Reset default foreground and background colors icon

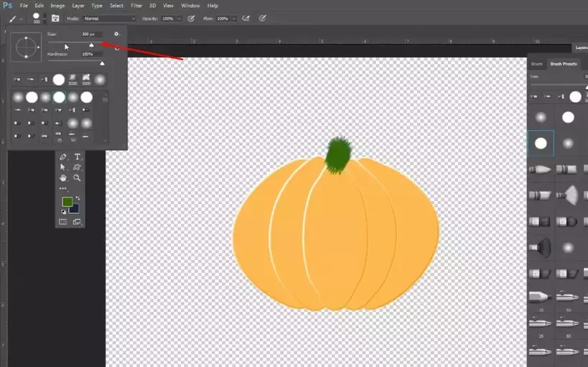point(63,212)
